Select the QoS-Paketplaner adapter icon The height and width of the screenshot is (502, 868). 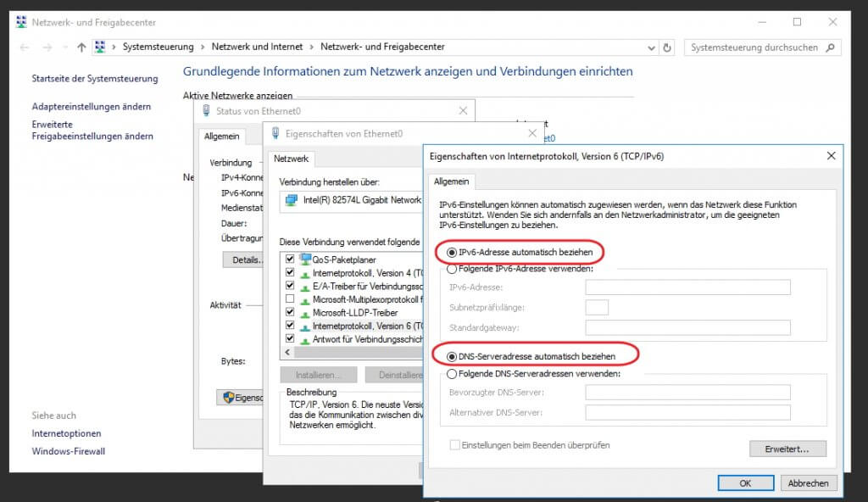coord(306,259)
